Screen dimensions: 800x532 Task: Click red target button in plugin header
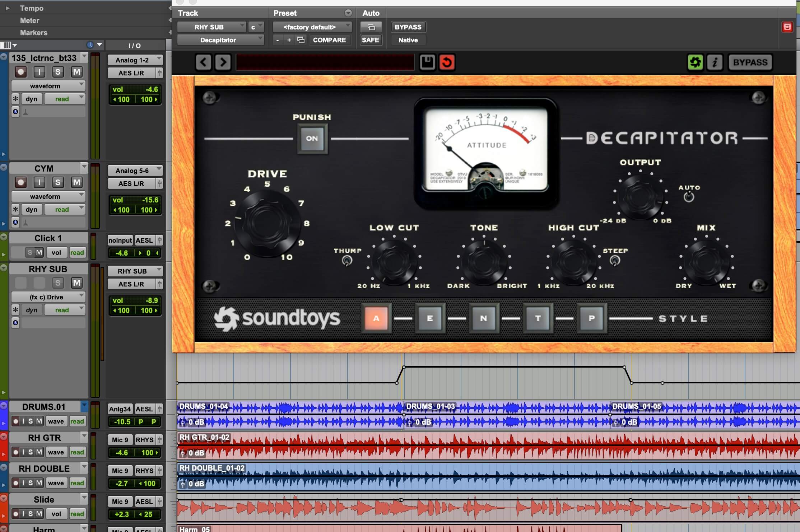tap(787, 27)
